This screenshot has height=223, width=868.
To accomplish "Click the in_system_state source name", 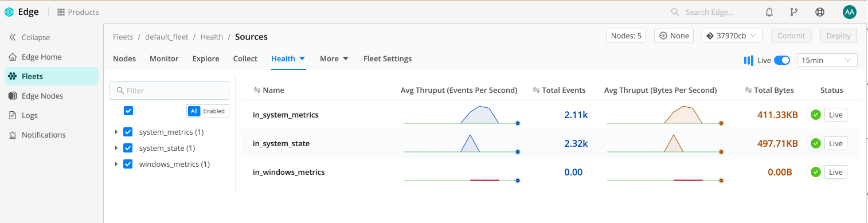I will 281,143.
